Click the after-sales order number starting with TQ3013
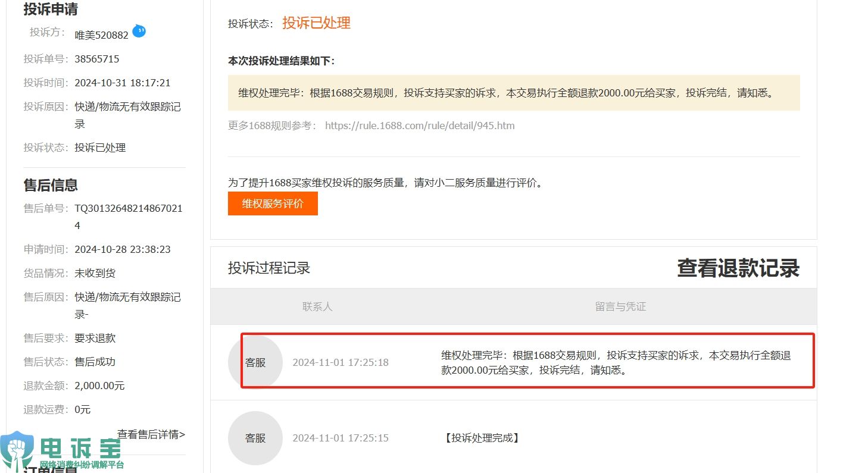The width and height of the screenshot is (868, 473). click(128, 208)
